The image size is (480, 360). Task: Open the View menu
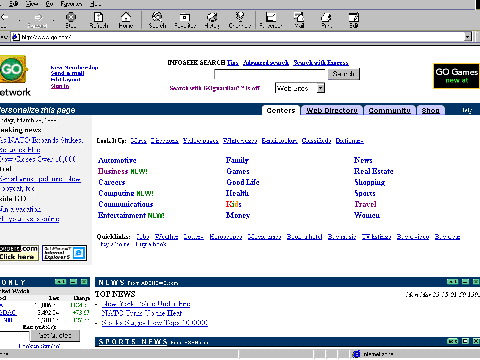(32, 4)
